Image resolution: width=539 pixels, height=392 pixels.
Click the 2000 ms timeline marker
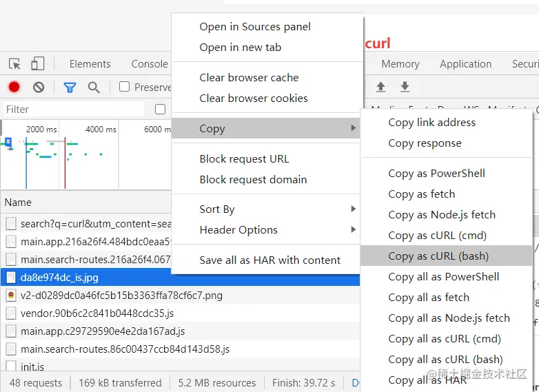coord(41,130)
